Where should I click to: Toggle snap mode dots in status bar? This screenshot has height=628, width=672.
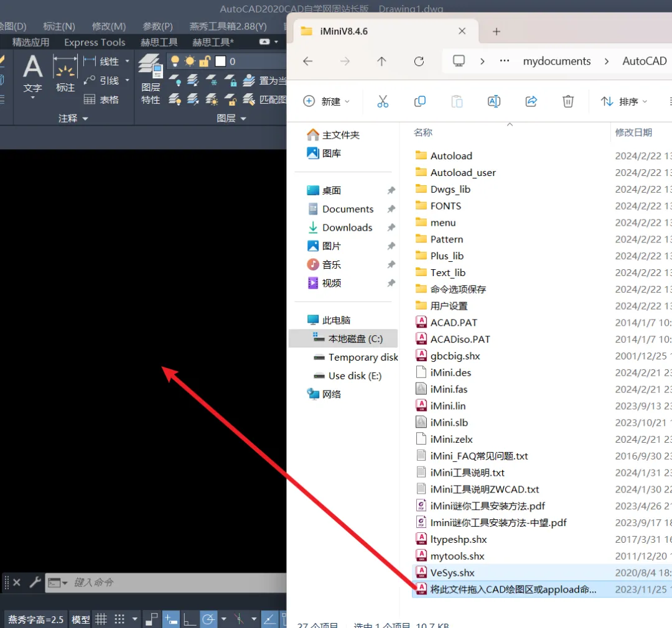119,619
